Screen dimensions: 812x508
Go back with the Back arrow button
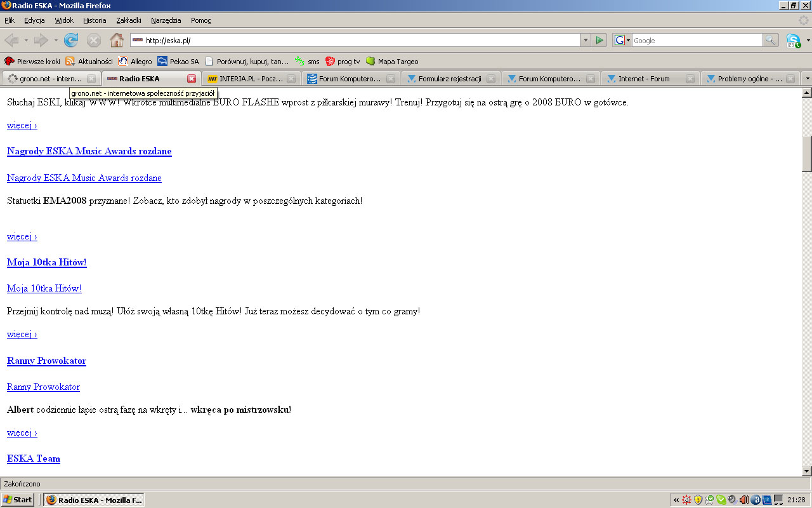pyautogui.click(x=11, y=41)
